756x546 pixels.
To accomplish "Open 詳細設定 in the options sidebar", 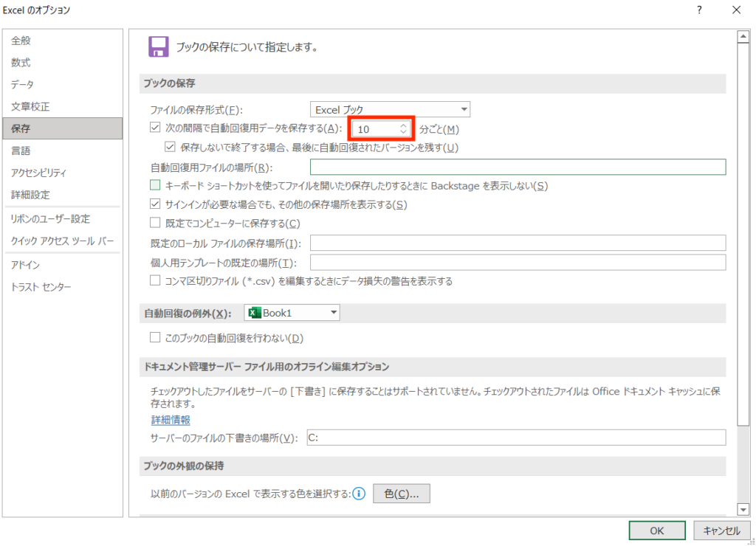I will (30, 195).
